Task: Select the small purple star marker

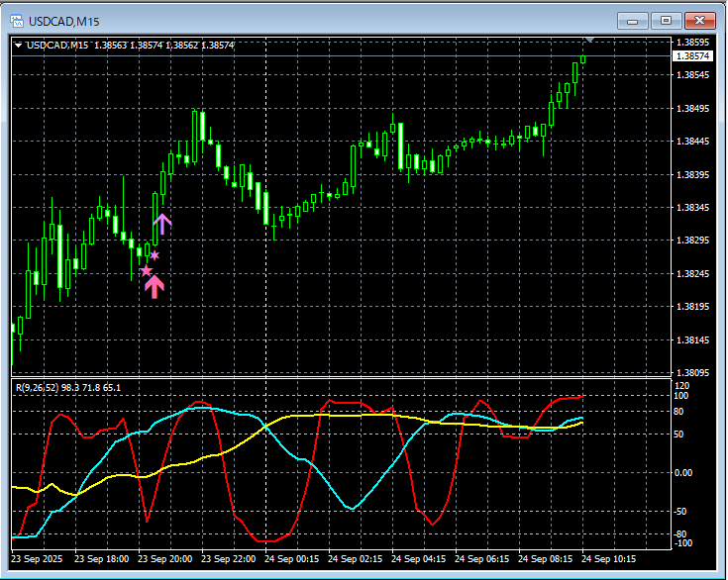Action: pyautogui.click(x=155, y=255)
